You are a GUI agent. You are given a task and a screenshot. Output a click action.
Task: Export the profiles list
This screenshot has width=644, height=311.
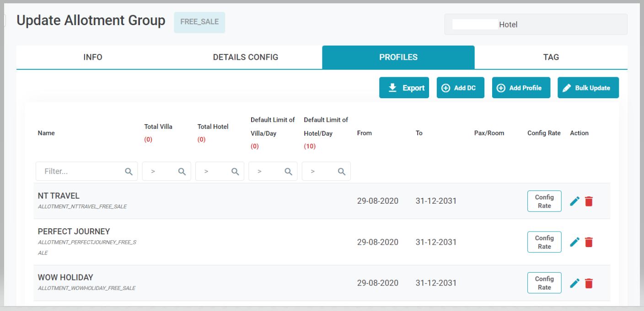coord(404,88)
